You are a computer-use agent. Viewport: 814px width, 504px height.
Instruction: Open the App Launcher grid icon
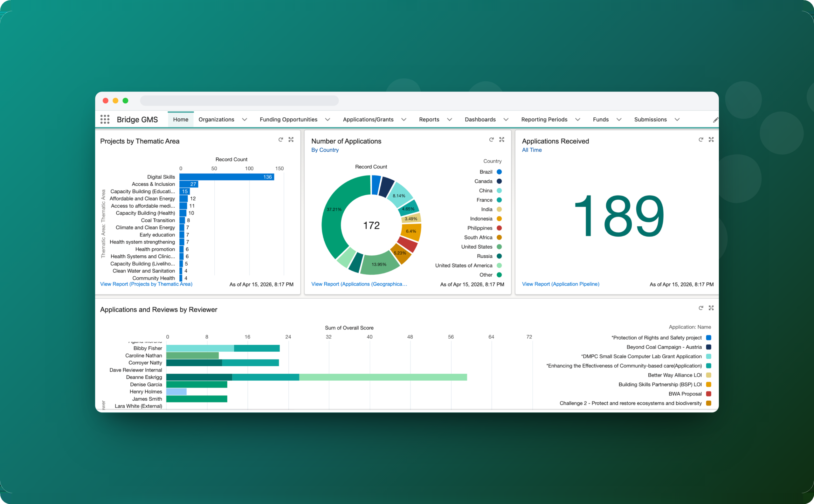pyautogui.click(x=105, y=119)
